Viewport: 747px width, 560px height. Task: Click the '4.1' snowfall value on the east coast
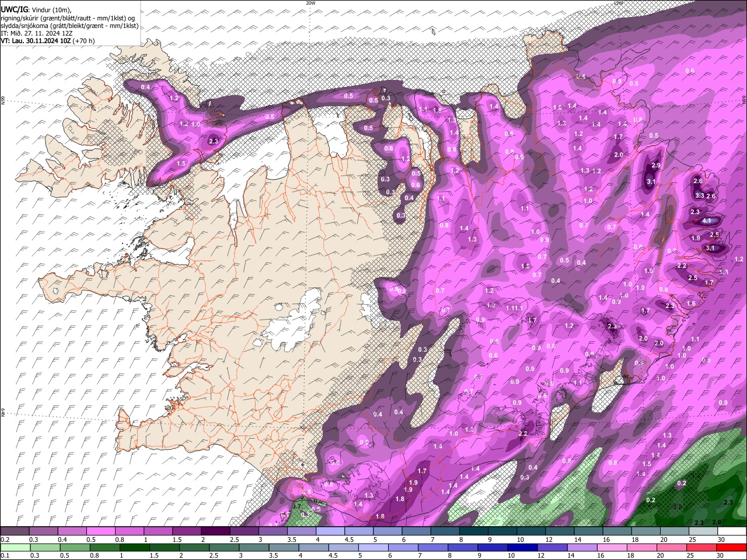coord(707,221)
